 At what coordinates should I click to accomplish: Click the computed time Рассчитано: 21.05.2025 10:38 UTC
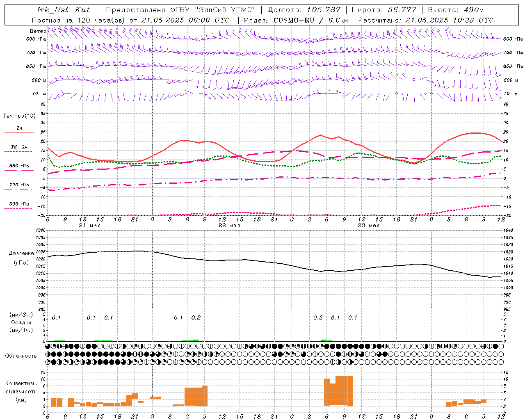click(x=426, y=20)
